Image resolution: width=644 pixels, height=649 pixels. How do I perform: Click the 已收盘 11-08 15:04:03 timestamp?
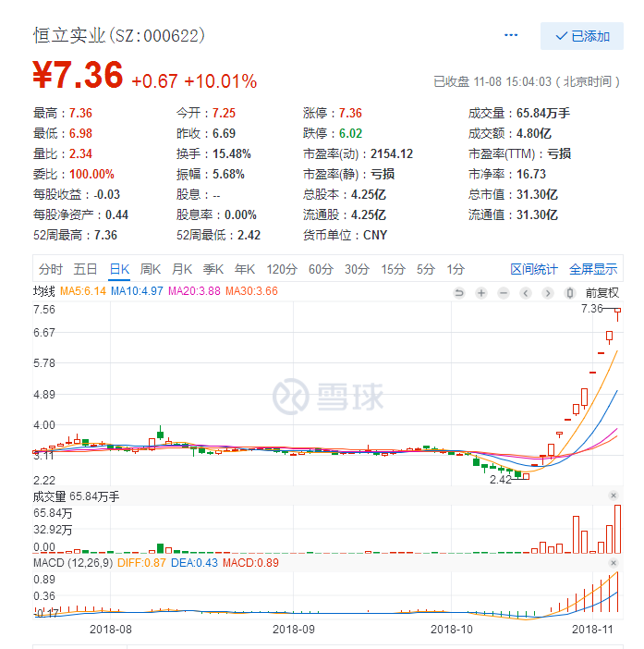(x=527, y=82)
